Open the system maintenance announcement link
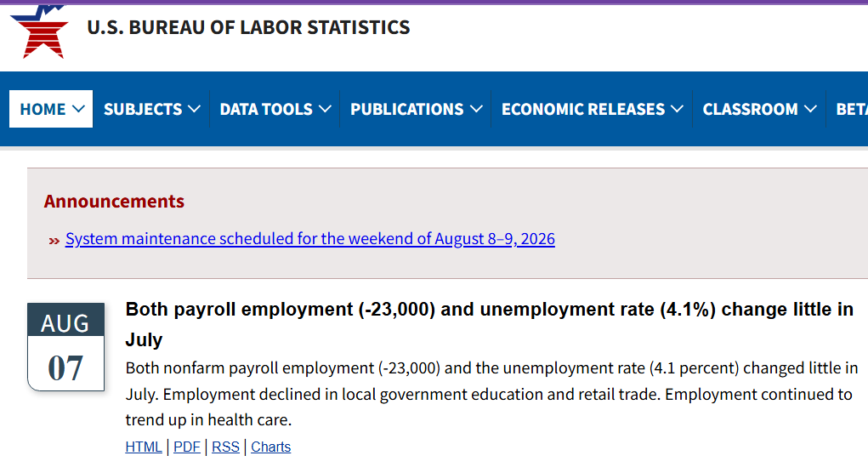868x467 pixels. point(310,239)
